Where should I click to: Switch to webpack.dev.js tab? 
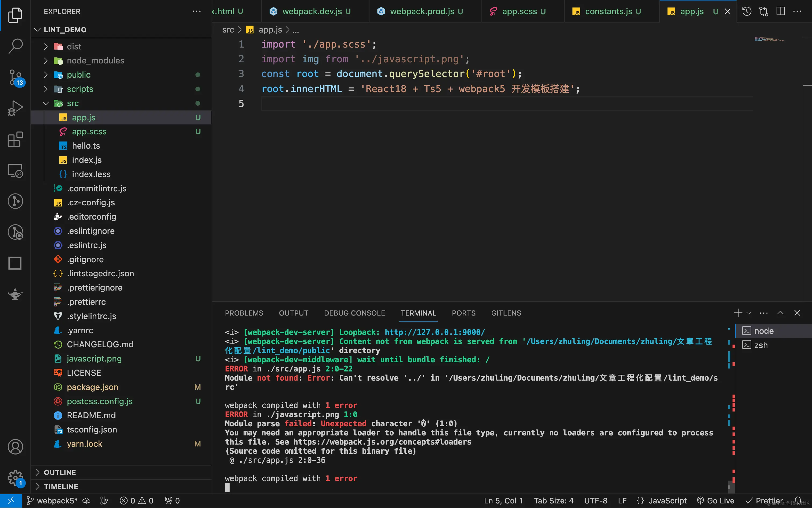tap(315, 11)
